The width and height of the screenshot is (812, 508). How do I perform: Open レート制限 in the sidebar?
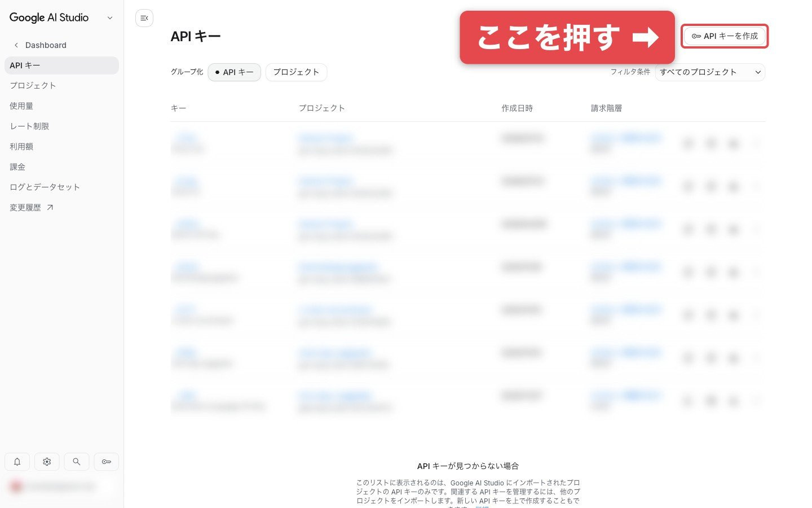click(61, 126)
